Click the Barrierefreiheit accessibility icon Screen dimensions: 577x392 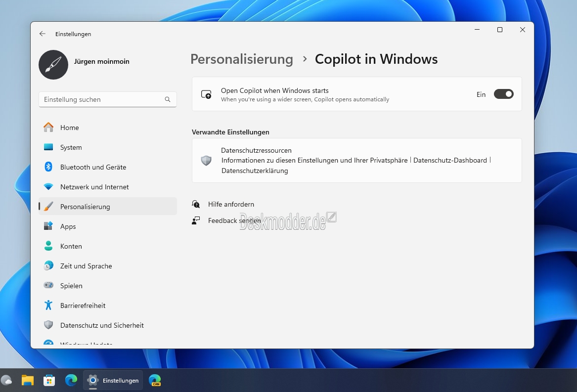(48, 305)
